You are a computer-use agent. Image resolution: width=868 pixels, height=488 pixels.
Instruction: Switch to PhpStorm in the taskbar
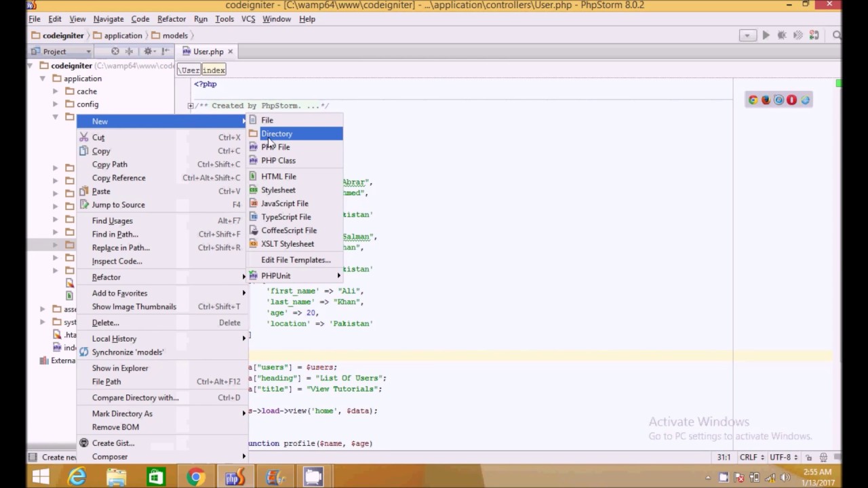click(235, 477)
